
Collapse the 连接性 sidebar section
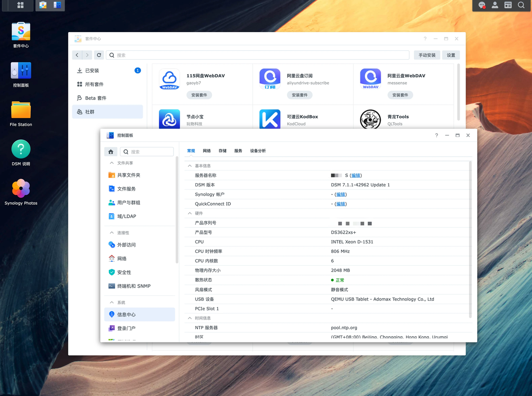[112, 233]
